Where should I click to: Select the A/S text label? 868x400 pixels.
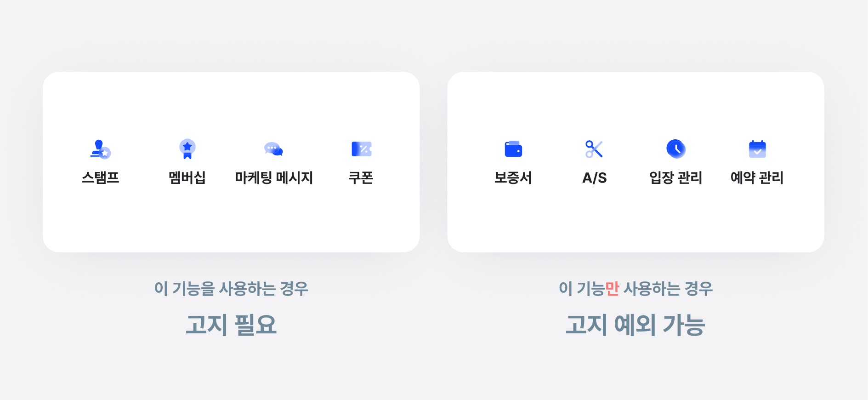coord(595,178)
